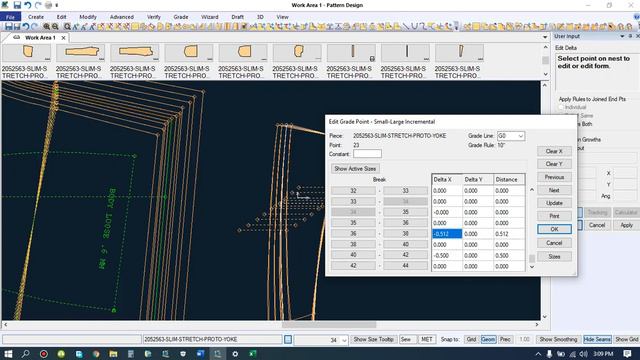Screen dimensions: 640x360
Task: Click the canvas horizontal scrollbar thumb
Action: (329, 325)
